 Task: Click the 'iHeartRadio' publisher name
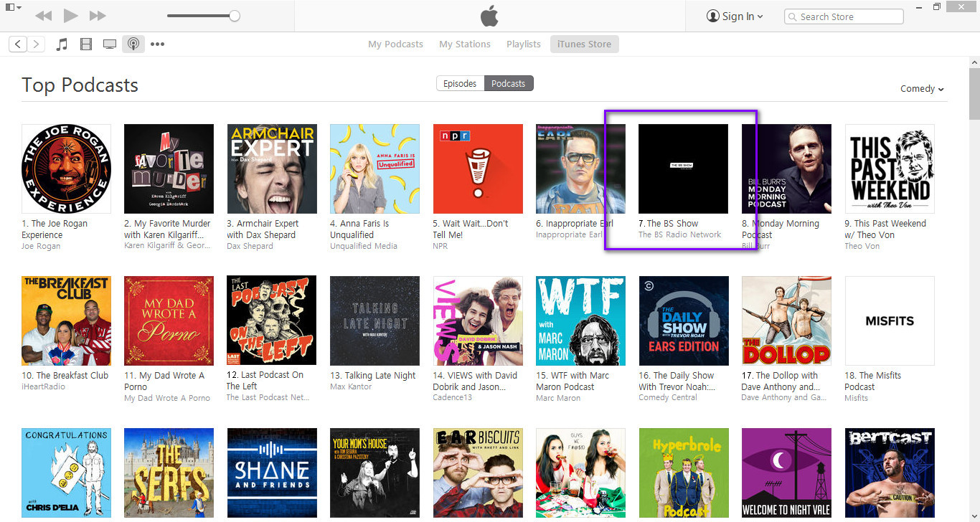tap(43, 386)
